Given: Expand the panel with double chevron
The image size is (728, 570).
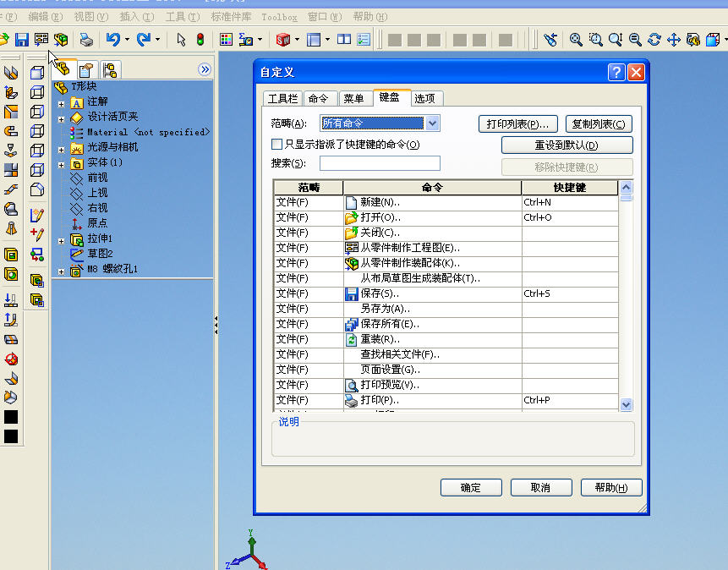Looking at the screenshot, I should [x=205, y=69].
